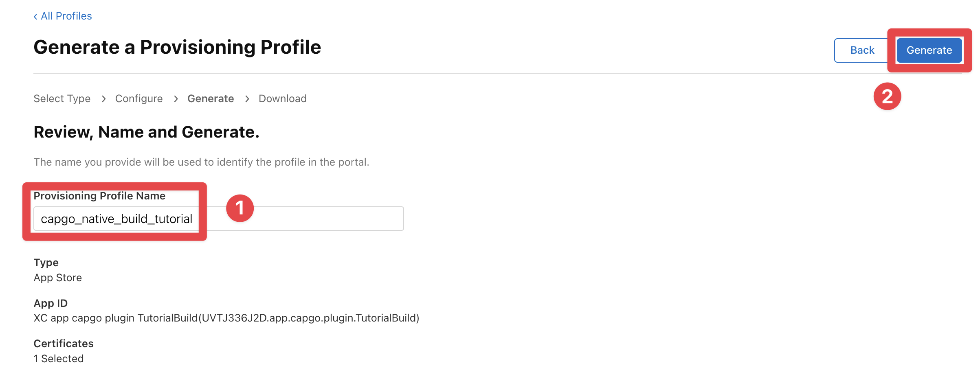Image resolution: width=980 pixels, height=372 pixels.
Task: Click the chevron between Configure and Generate
Action: point(176,98)
